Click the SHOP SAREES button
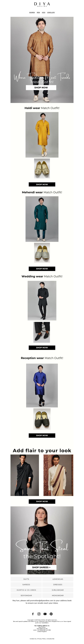This screenshot has width=84, height=644. pyautogui.click(x=41, y=568)
